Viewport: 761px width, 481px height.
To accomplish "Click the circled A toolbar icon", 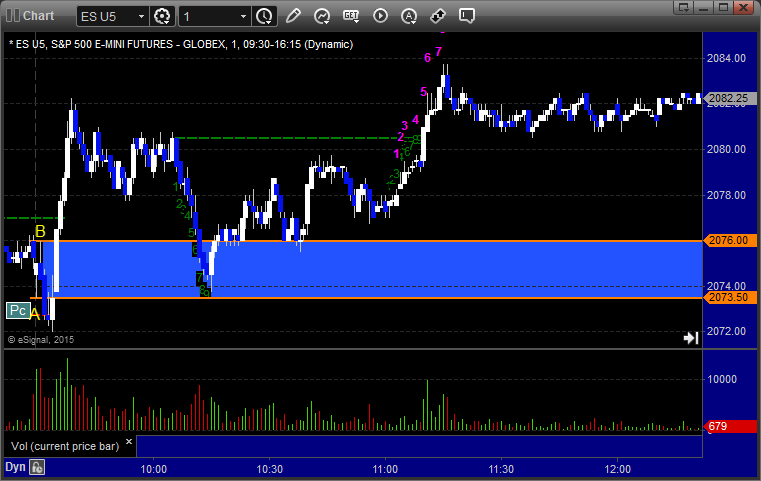I will 409,17.
